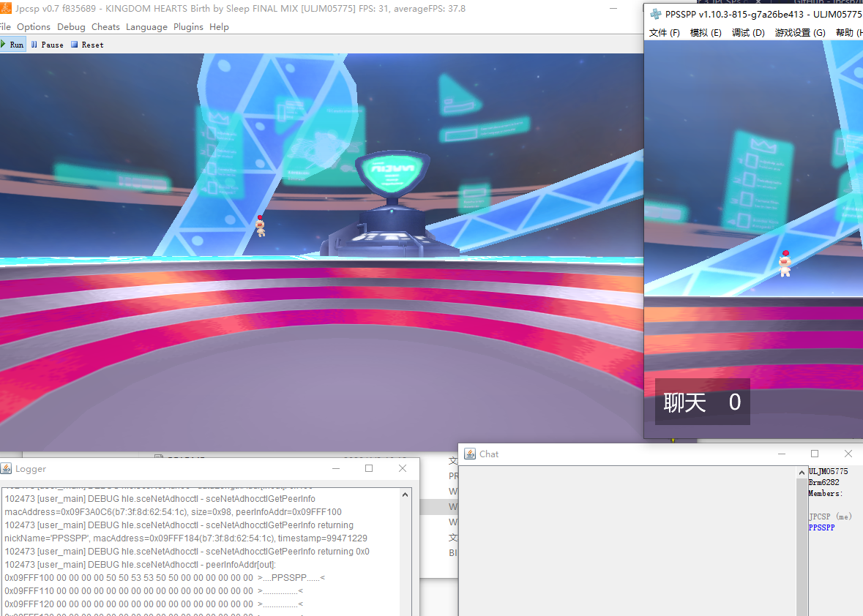This screenshot has height=616, width=863.
Task: Click the Run button in Jpcsp toolbar
Action: pyautogui.click(x=12, y=45)
